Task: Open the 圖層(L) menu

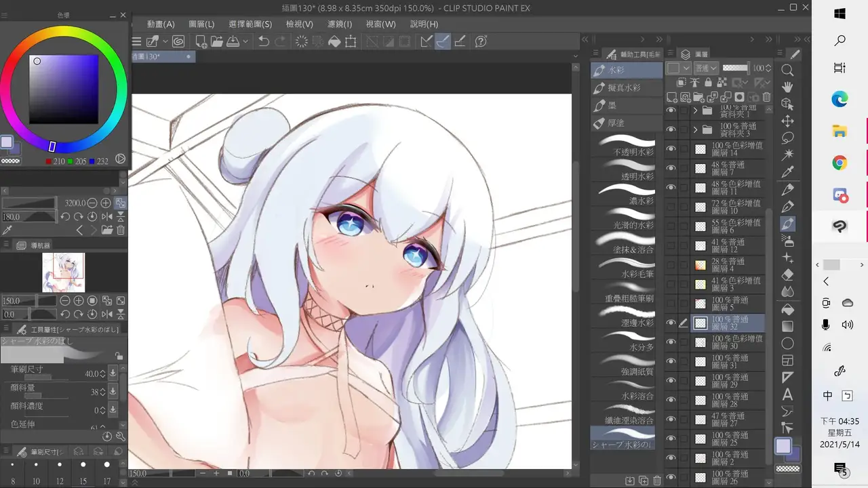Action: coord(201,24)
